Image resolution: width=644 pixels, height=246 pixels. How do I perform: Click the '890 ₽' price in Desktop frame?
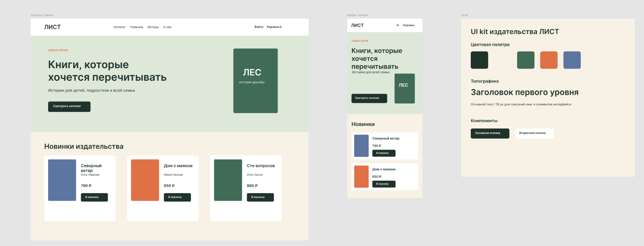click(252, 186)
